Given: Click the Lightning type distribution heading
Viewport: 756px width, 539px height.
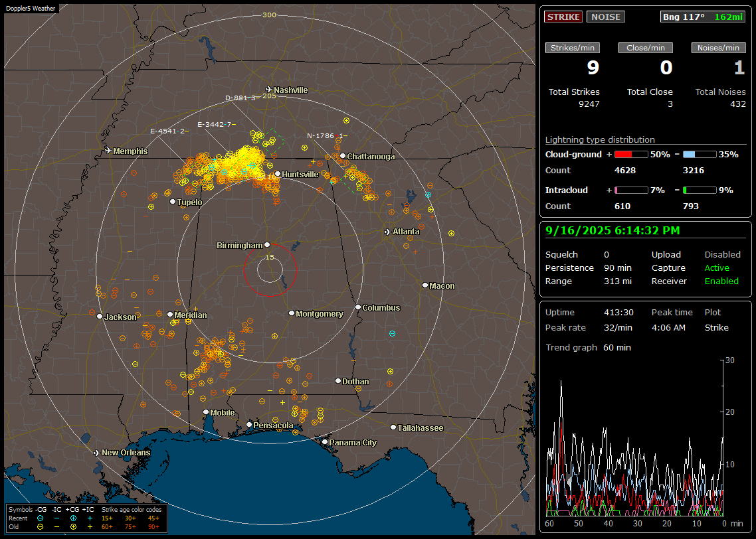Looking at the screenshot, I should pos(600,139).
